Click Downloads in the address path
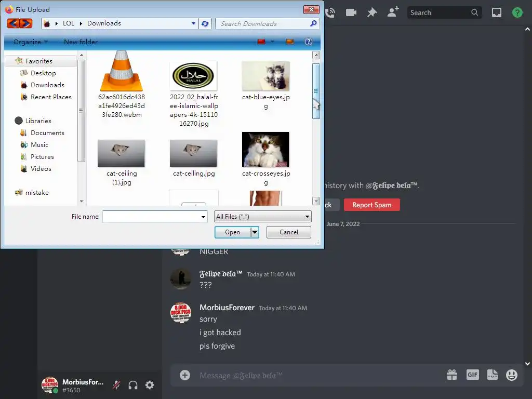The height and width of the screenshot is (399, 532). pos(104,23)
